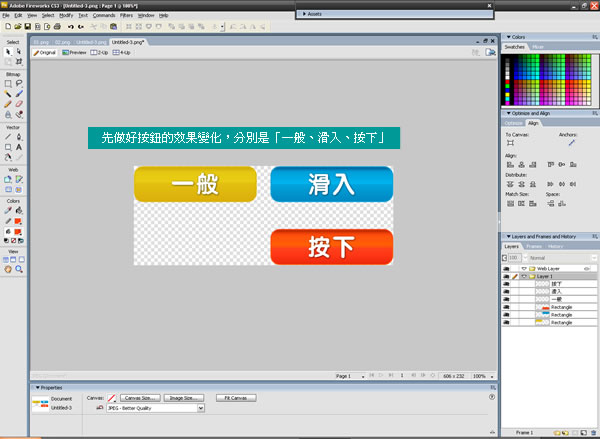The height and width of the screenshot is (439, 600).
Task: Select the Eyedropper tool
Action: point(8,210)
